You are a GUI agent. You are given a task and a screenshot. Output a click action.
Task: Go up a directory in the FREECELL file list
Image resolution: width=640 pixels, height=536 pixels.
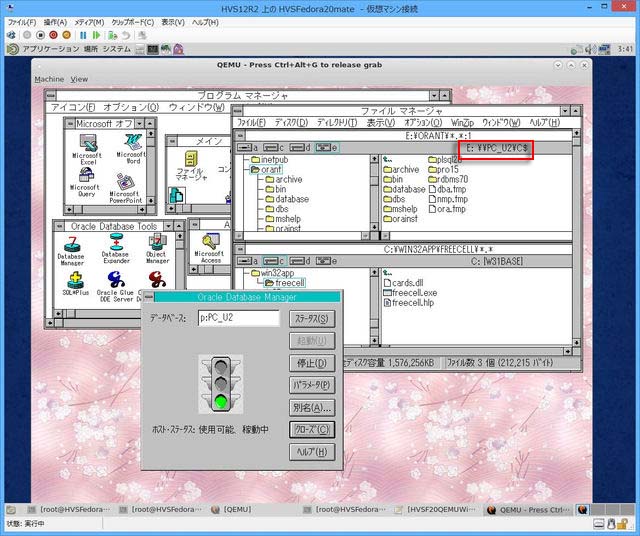pyautogui.click(x=388, y=273)
